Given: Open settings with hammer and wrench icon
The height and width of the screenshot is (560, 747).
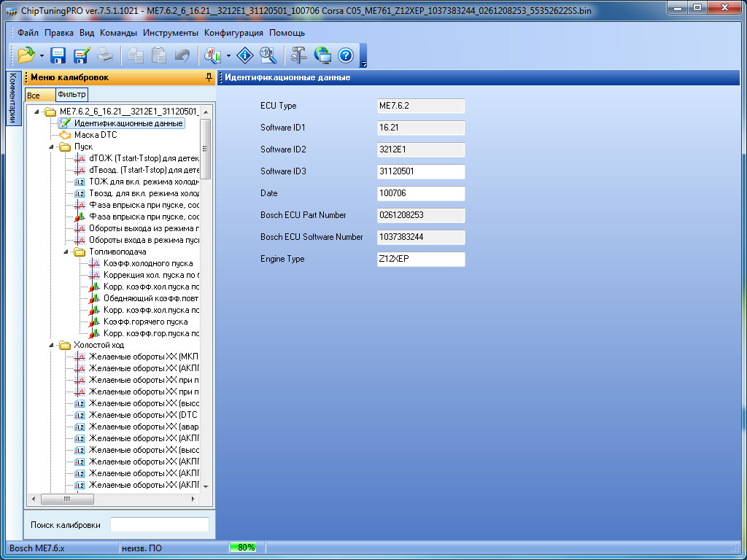Looking at the screenshot, I should click(x=299, y=55).
